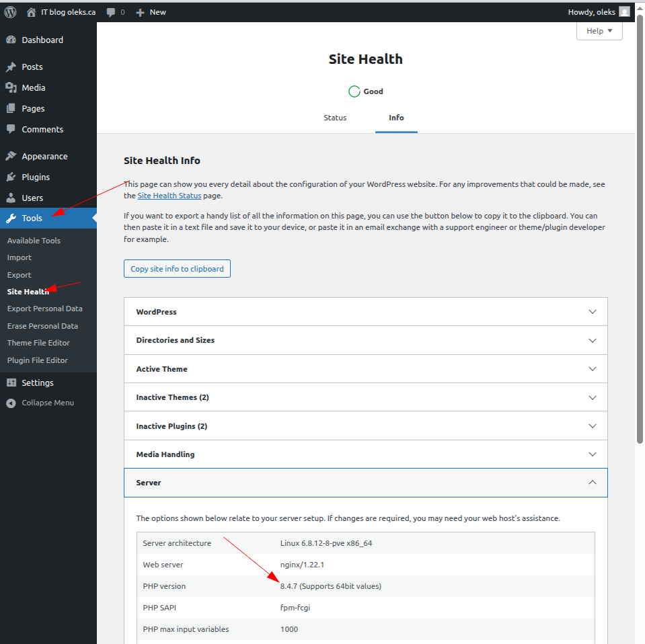Expand the Directories and Sizes section

coord(366,340)
